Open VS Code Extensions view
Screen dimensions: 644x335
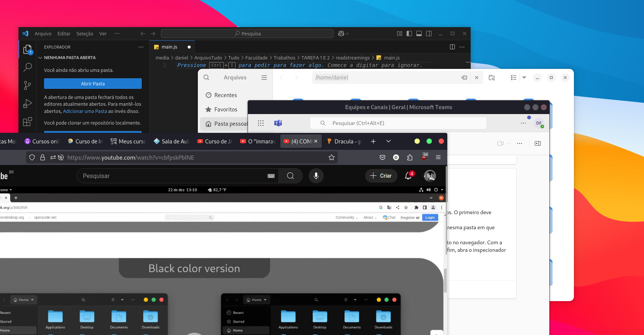[28, 122]
